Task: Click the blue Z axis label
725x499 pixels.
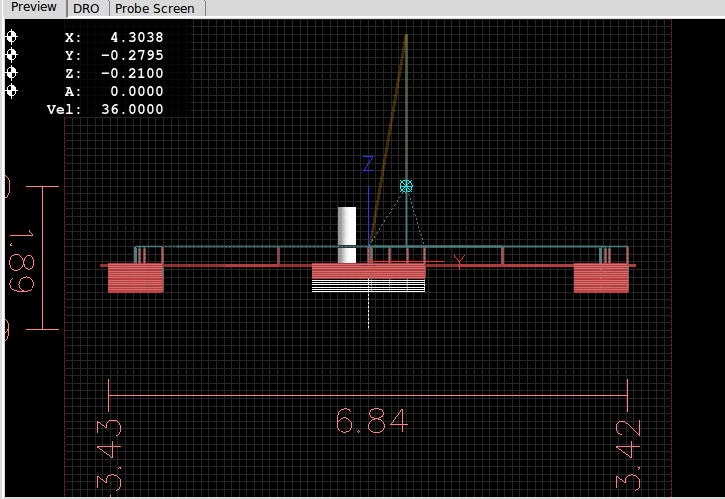Action: click(x=367, y=164)
